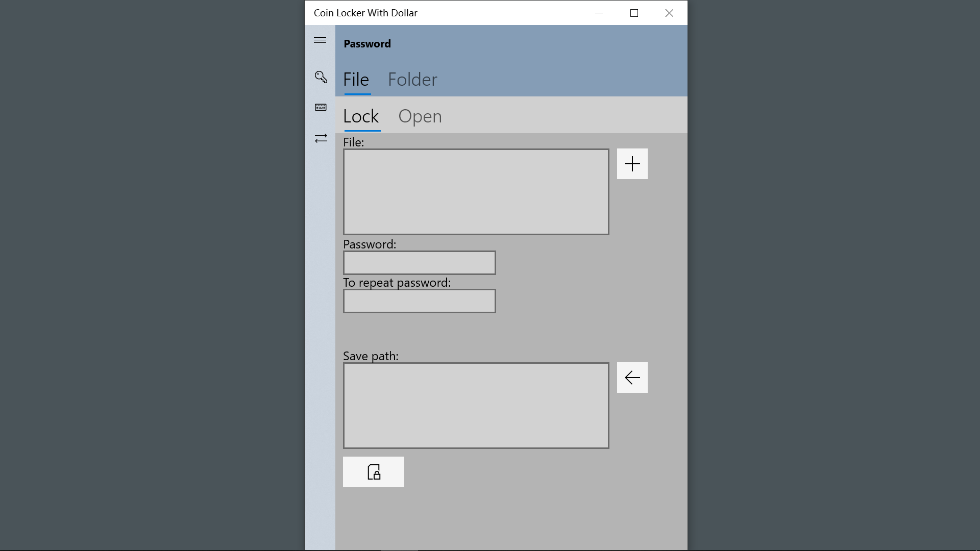980x551 pixels.
Task: Click the Password page header text
Action: (x=367, y=44)
